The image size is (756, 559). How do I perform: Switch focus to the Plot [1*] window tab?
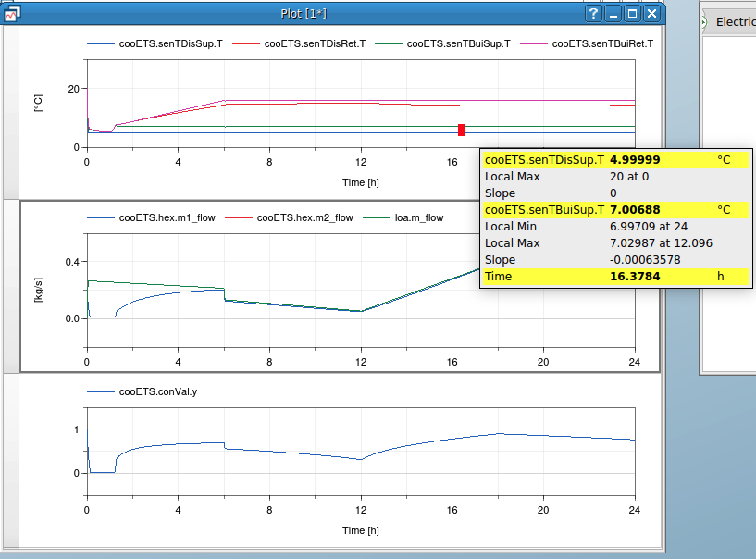[304, 13]
